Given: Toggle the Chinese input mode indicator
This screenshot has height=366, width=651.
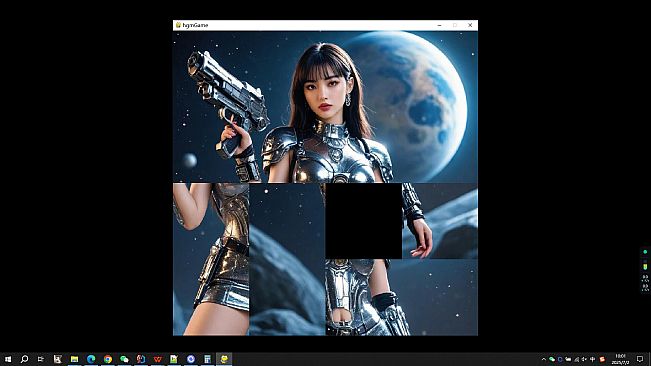Looking at the screenshot, I should tap(592, 359).
